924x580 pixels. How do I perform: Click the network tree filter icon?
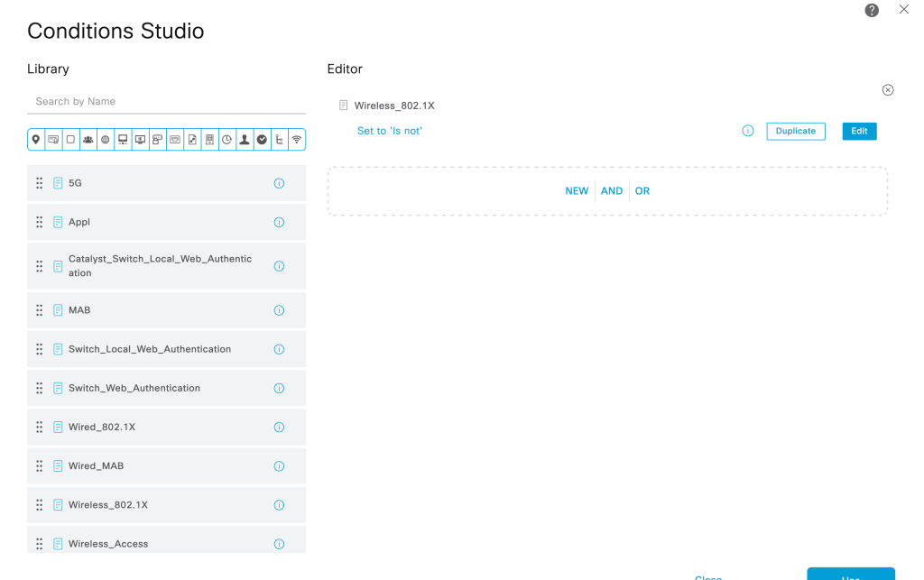[279, 140]
